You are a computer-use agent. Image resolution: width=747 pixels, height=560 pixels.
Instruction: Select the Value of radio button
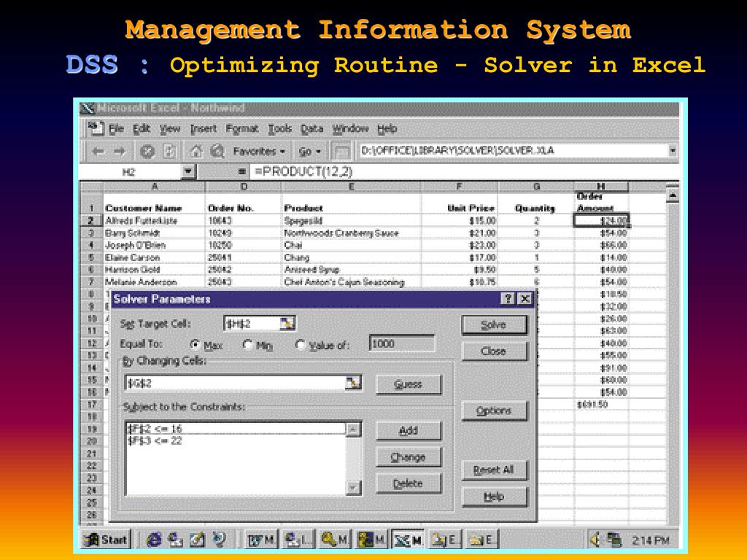(x=300, y=344)
